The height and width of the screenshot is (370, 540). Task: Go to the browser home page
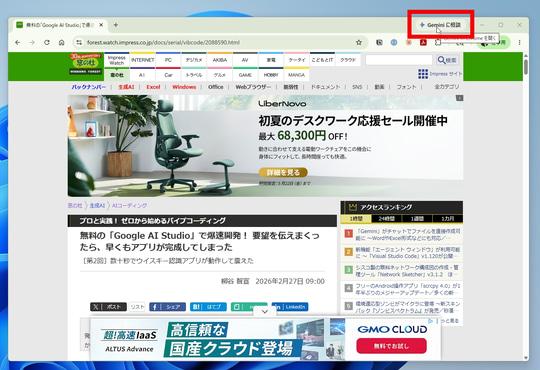61,42
